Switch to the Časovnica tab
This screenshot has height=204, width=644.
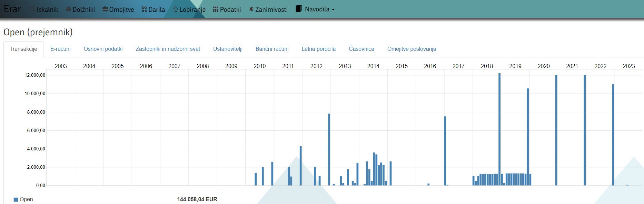tap(361, 49)
